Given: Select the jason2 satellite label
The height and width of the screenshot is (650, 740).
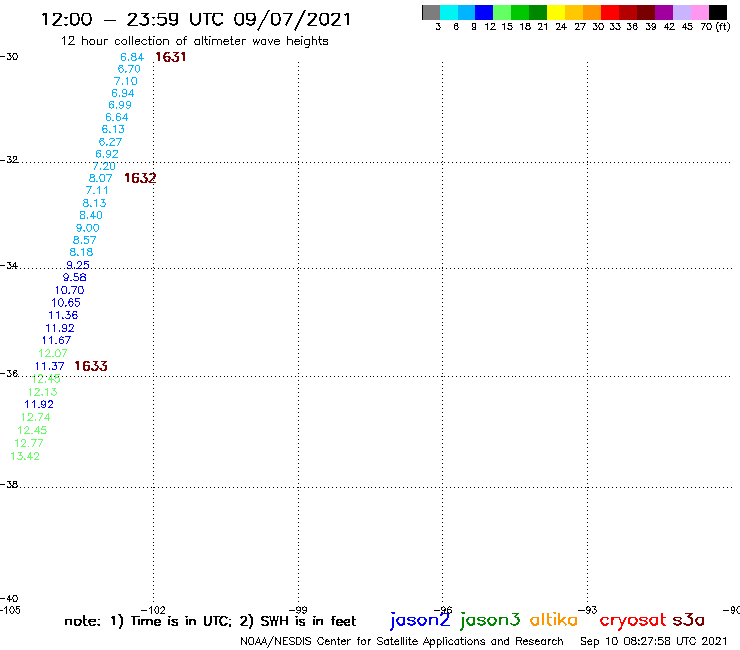Looking at the screenshot, I should pyautogui.click(x=420, y=620).
